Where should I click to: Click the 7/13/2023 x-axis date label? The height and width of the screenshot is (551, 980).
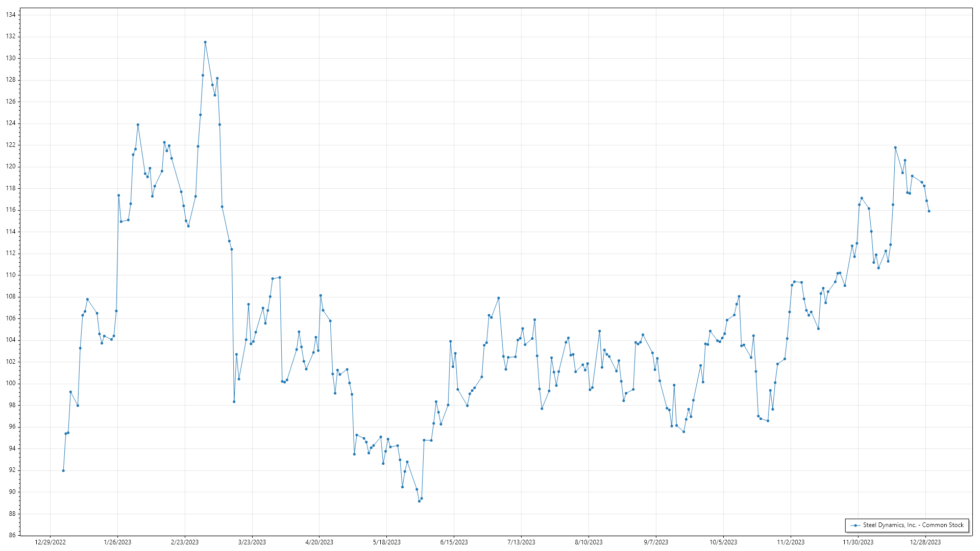521,542
